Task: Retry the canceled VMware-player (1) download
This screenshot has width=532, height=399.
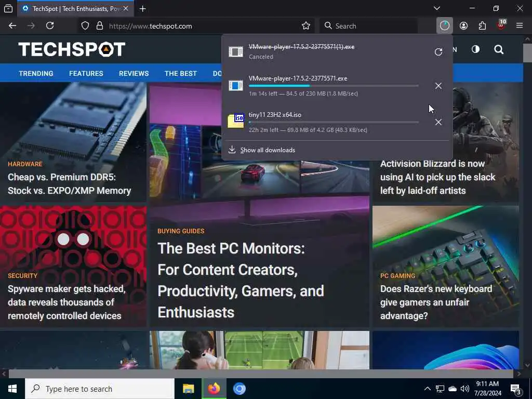Action: 438,51
